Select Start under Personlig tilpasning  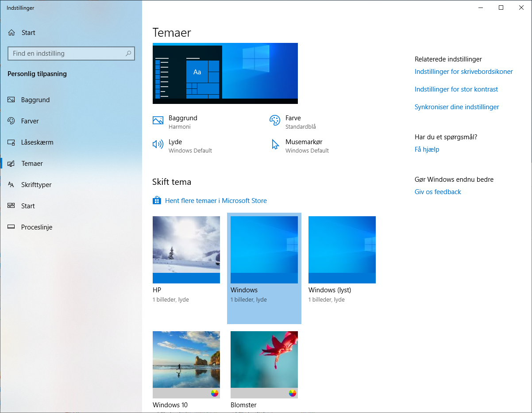tap(11, 206)
